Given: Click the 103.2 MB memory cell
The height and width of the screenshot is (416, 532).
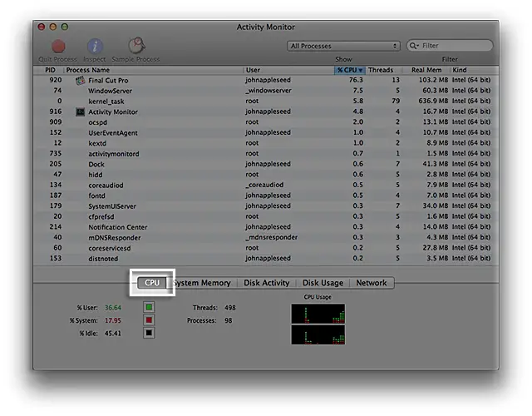Looking at the screenshot, I should pos(433,80).
